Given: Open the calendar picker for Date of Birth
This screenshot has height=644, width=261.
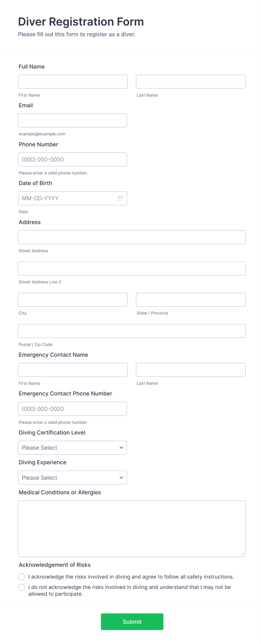Looking at the screenshot, I should tap(120, 198).
